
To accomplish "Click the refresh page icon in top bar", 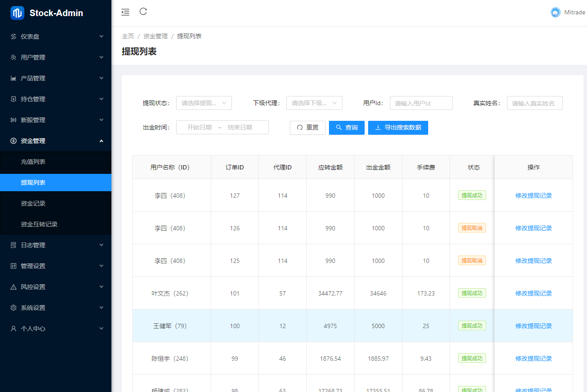I will coord(143,12).
